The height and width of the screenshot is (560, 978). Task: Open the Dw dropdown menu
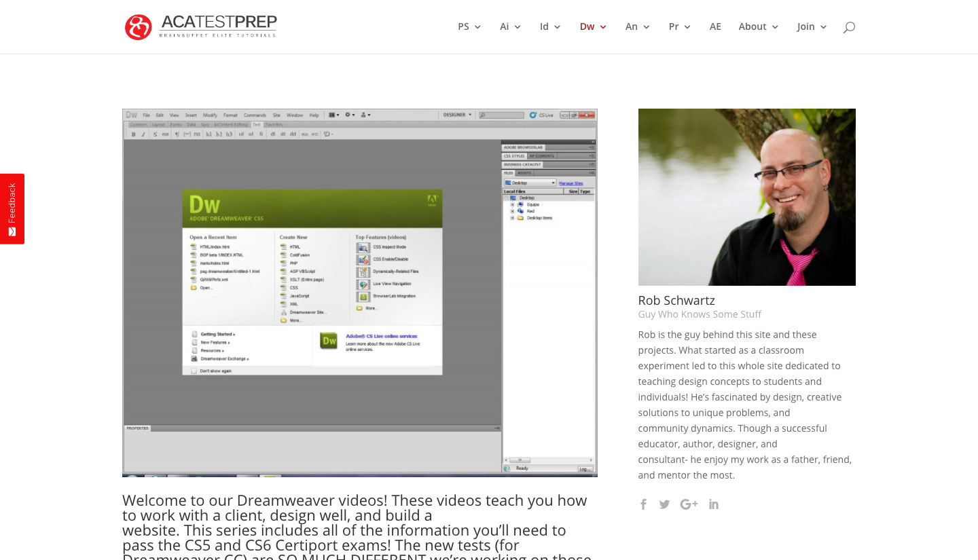tap(593, 26)
